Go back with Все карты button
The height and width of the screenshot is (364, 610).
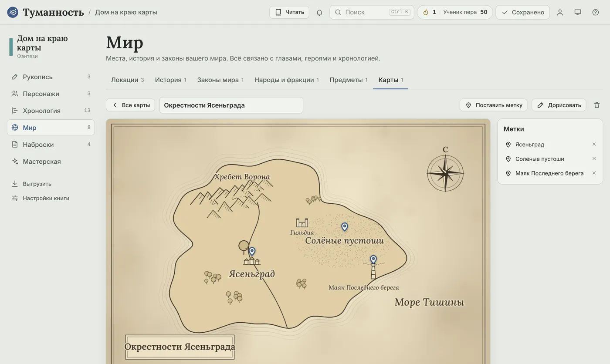[x=130, y=105]
